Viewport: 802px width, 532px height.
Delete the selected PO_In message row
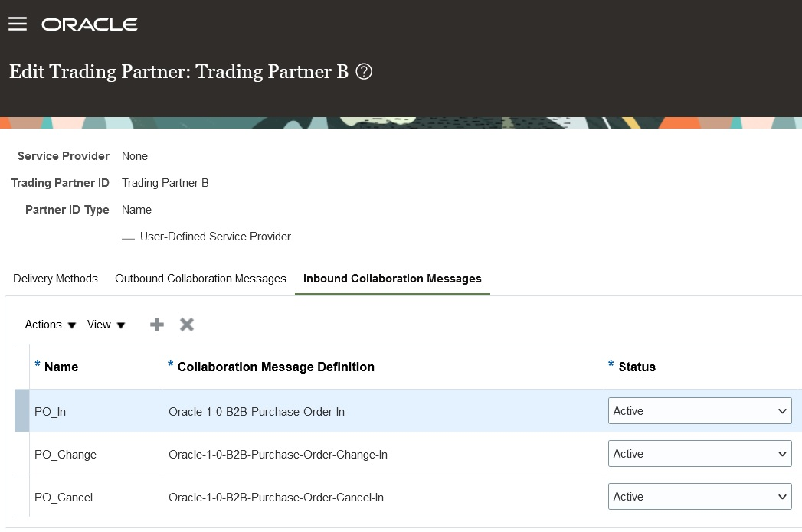coord(186,324)
